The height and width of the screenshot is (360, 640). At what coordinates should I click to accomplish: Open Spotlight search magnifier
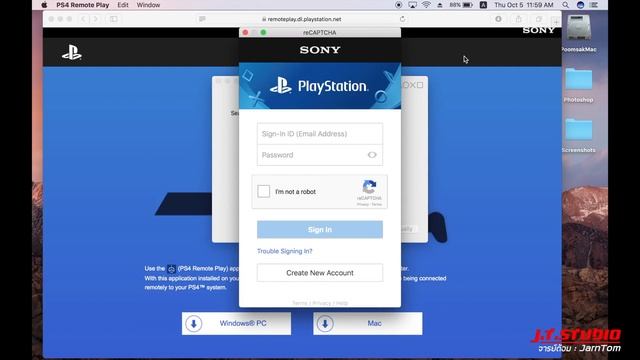pos(565,5)
